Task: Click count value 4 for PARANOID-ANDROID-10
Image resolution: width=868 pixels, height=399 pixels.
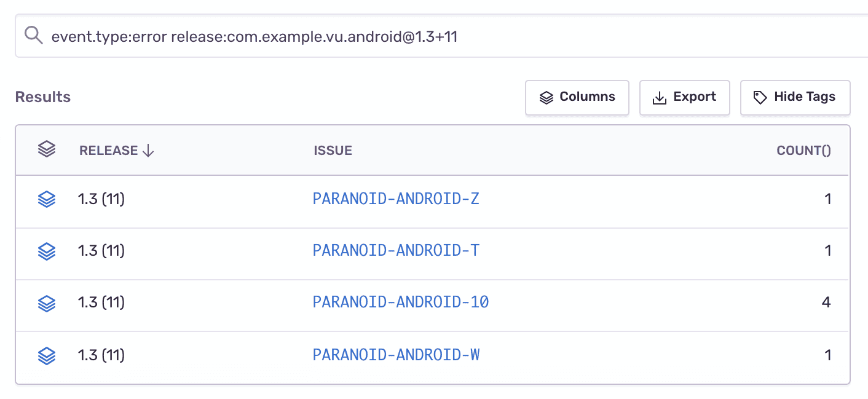Action: tap(826, 302)
